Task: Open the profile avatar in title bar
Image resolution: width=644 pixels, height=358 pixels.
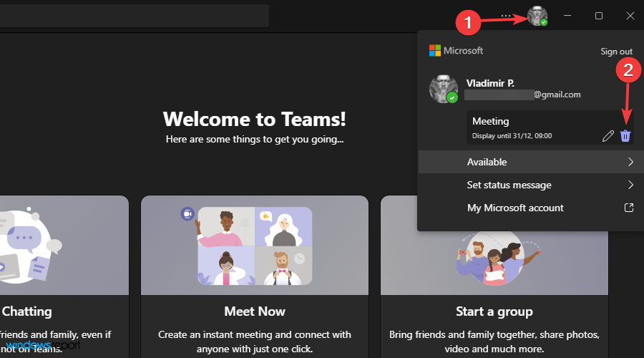Action: click(x=537, y=16)
